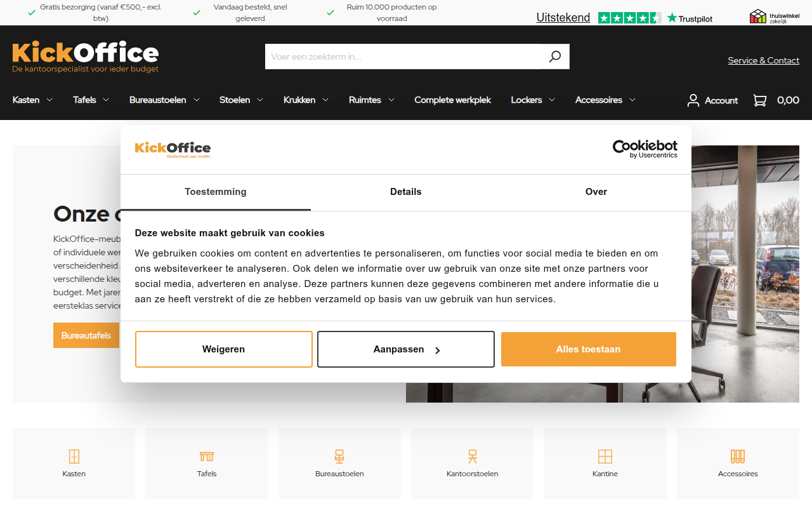Click the Kasten cabinet category icon
The height and width of the screenshot is (508, 812).
[x=74, y=457]
